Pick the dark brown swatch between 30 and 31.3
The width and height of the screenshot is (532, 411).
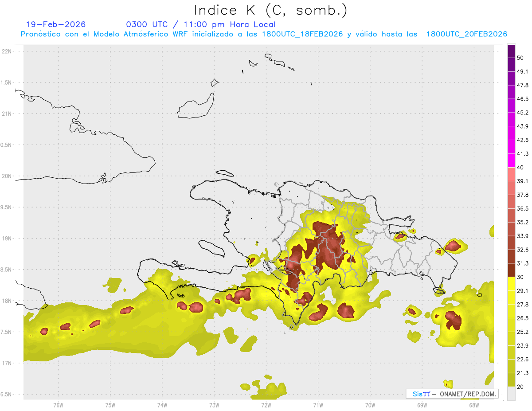click(x=511, y=270)
